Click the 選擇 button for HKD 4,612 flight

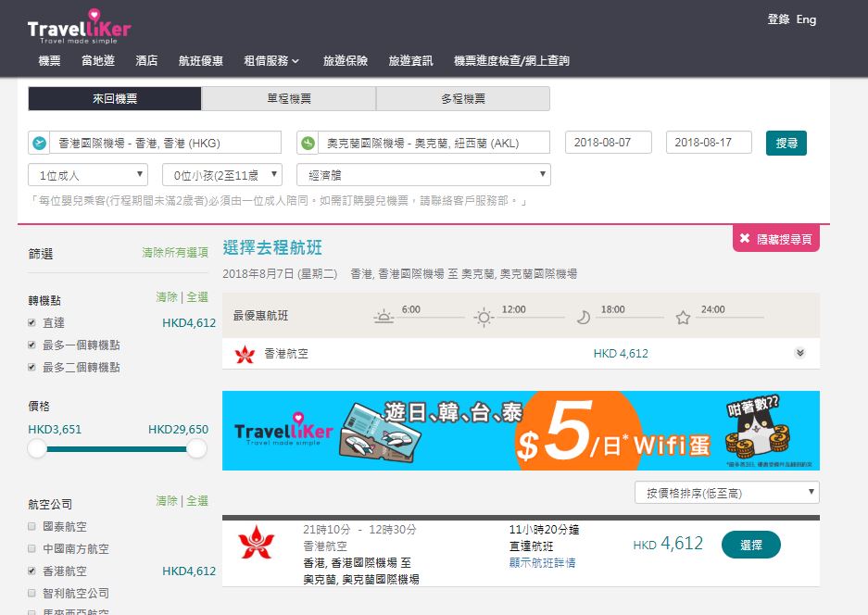click(x=750, y=546)
